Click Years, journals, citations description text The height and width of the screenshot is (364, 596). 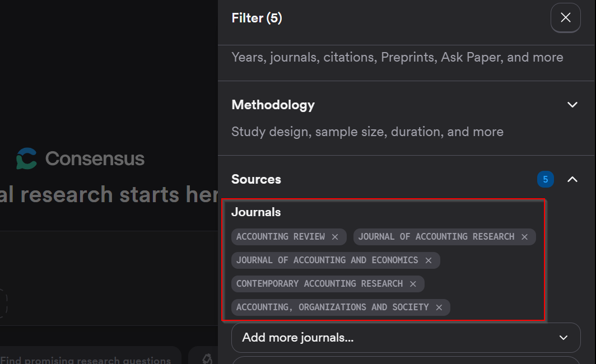click(397, 57)
